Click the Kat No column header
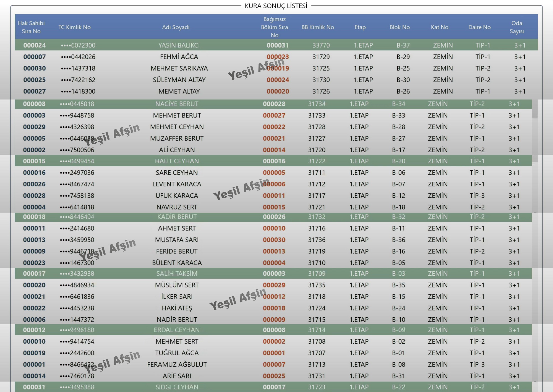The height and width of the screenshot is (392, 553). [x=439, y=27]
